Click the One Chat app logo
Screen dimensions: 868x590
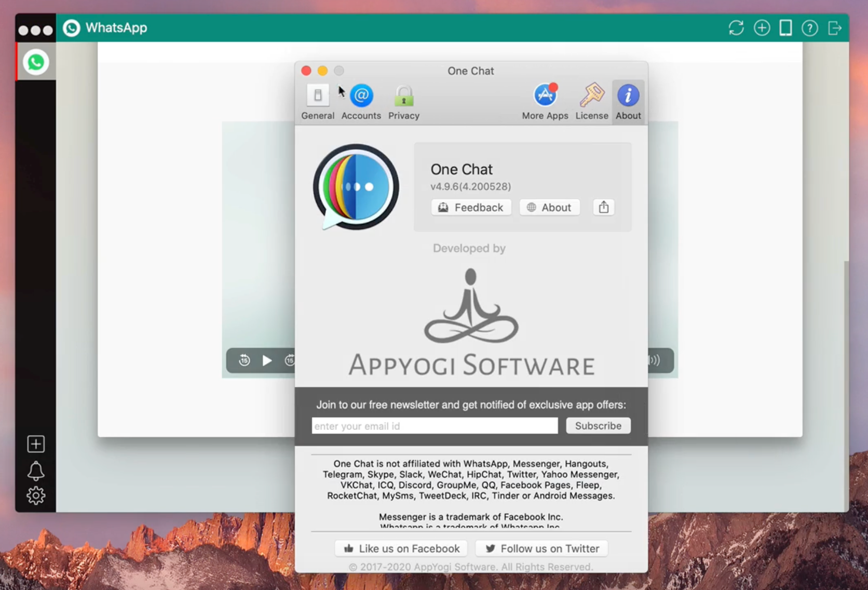(356, 187)
